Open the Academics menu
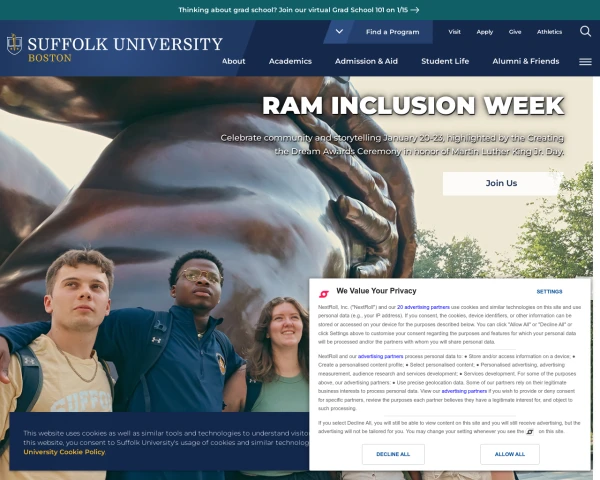 [290, 61]
